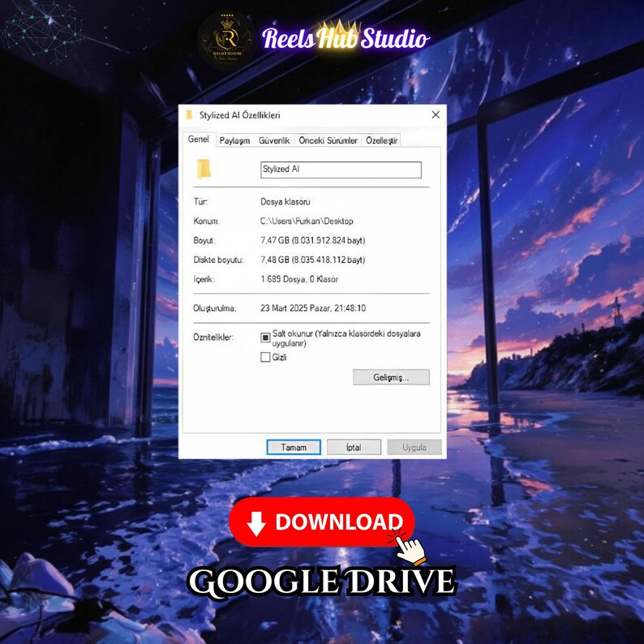
Task: Switch to the Genel tab
Action: (x=199, y=140)
